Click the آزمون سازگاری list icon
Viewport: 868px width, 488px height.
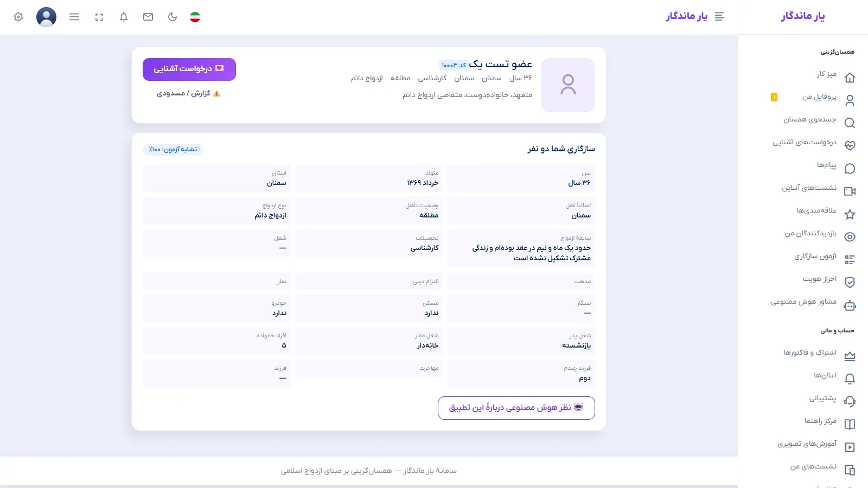(850, 260)
